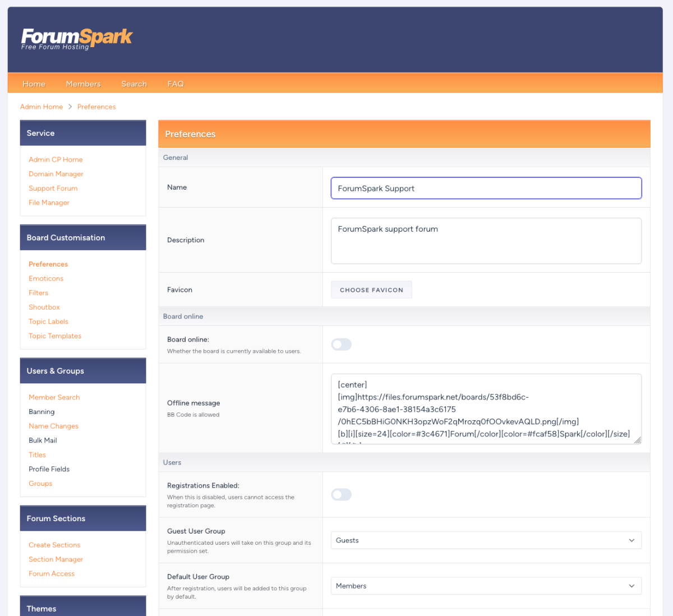673x616 pixels.
Task: Open Topic Templates page
Action: [55, 336]
